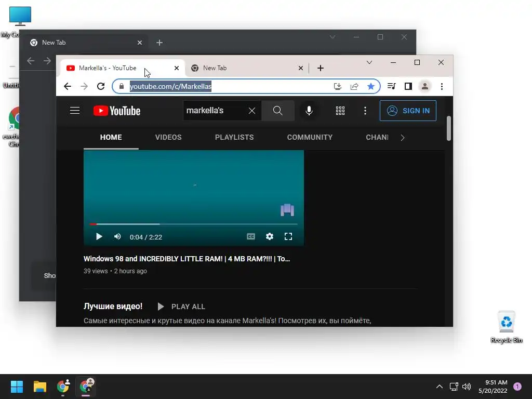The height and width of the screenshot is (399, 532).
Task: Open the first Chrome taskbar icon
Action: pyautogui.click(x=63, y=387)
